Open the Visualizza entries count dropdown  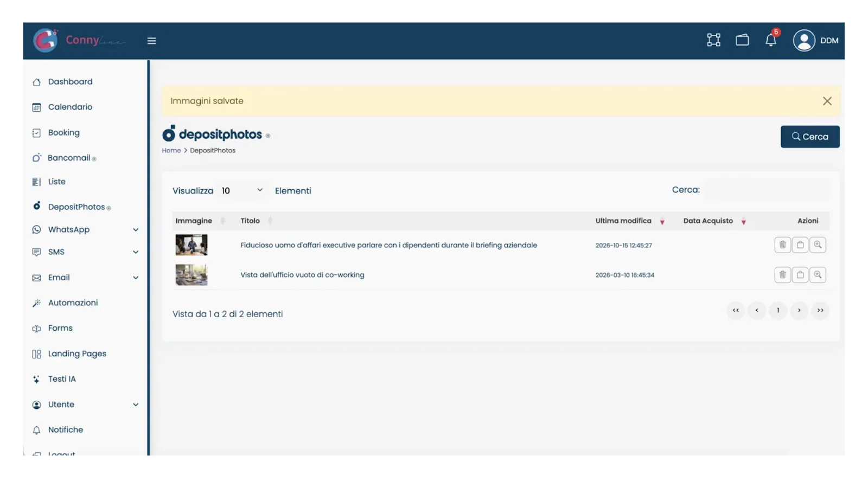pyautogui.click(x=242, y=191)
